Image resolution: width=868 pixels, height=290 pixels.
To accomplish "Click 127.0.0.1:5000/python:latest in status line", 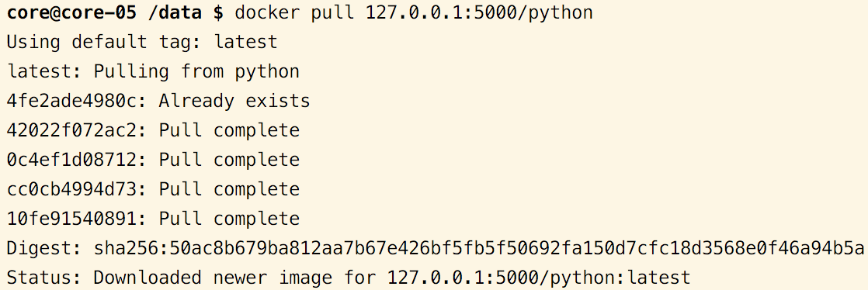I will coord(539,278).
